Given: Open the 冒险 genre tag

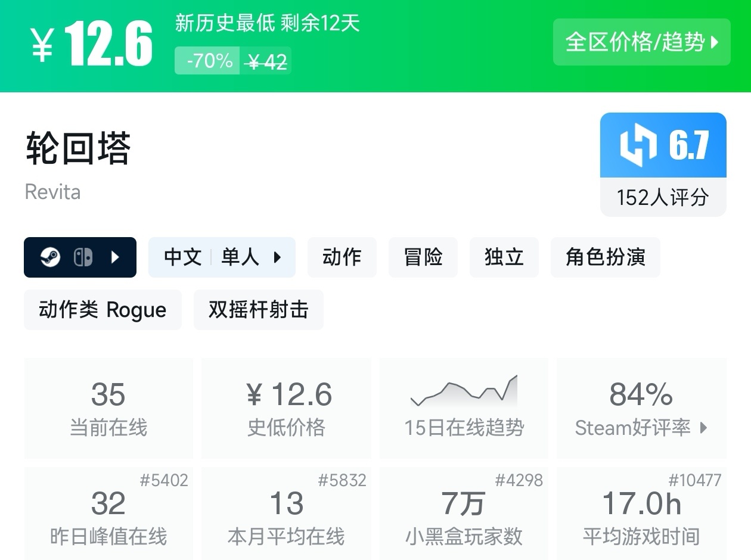Looking at the screenshot, I should pos(423,257).
